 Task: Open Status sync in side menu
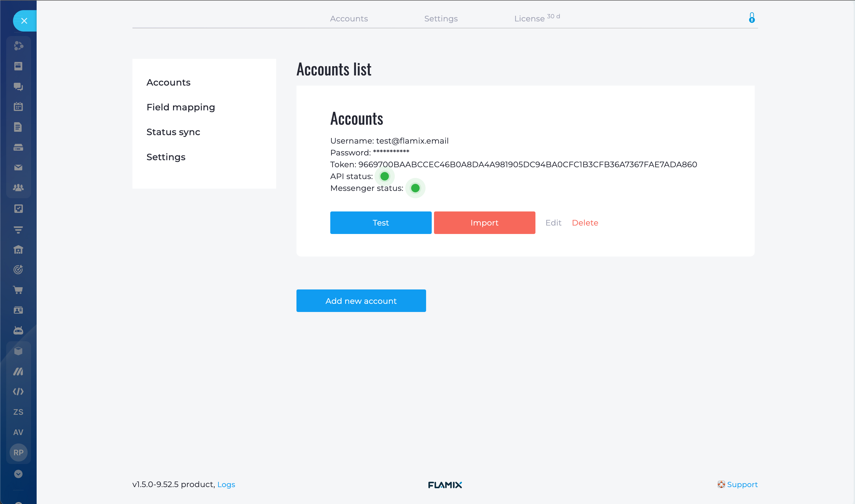tap(173, 132)
